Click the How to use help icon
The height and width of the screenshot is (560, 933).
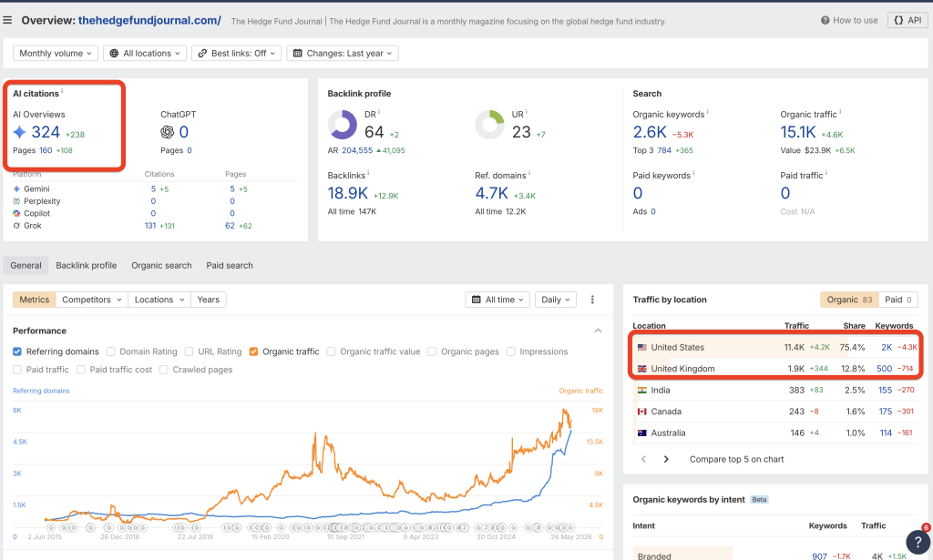(825, 20)
